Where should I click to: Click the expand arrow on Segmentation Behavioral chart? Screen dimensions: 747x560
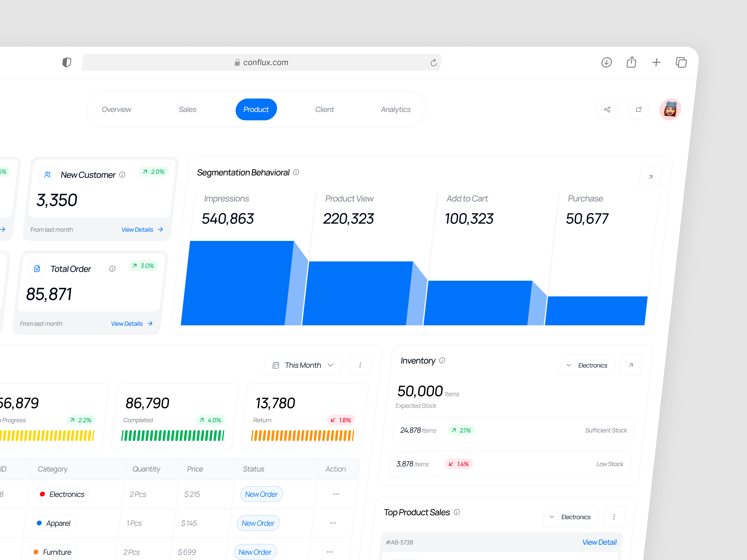[650, 177]
